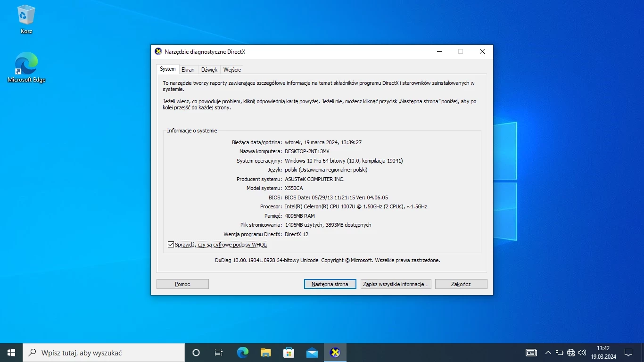
Task: Open File Explorer from the taskbar
Action: 265,352
